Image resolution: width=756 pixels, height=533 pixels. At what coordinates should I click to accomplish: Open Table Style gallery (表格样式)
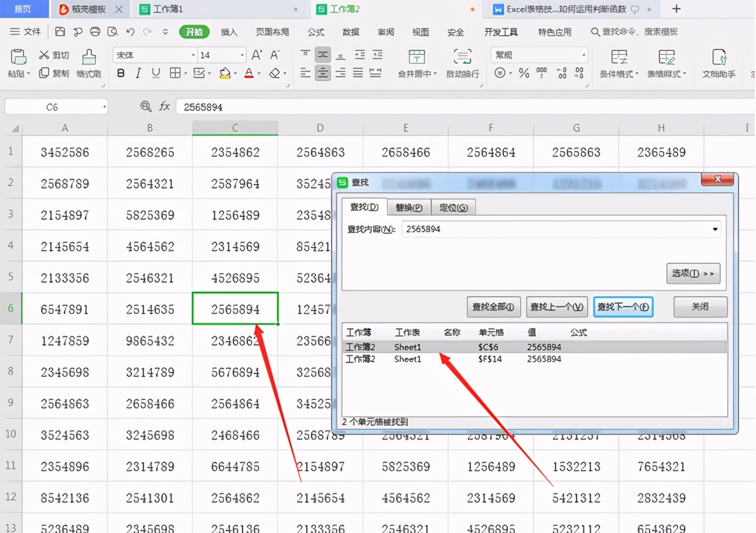tap(667, 64)
